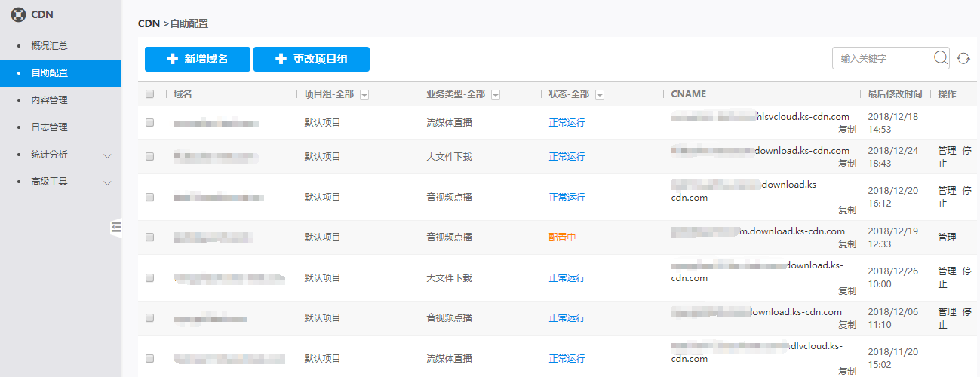Expand the 高级工具 sidebar menu
Viewport: 980px width, 377px height.
coord(107,182)
